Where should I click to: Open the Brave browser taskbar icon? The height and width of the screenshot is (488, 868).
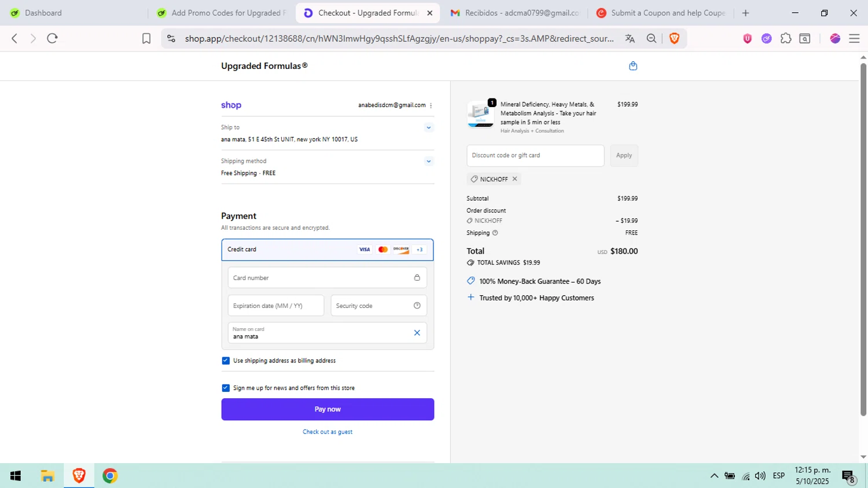79,476
